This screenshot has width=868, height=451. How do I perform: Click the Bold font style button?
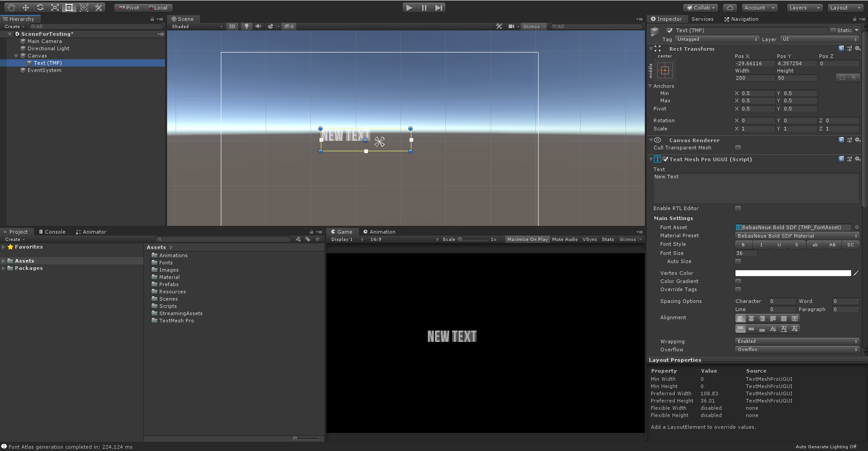point(743,245)
